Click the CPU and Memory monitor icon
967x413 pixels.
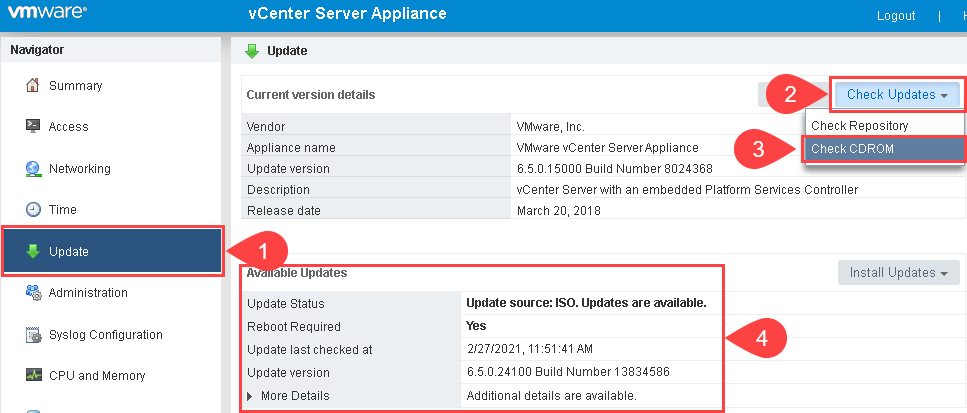click(33, 375)
